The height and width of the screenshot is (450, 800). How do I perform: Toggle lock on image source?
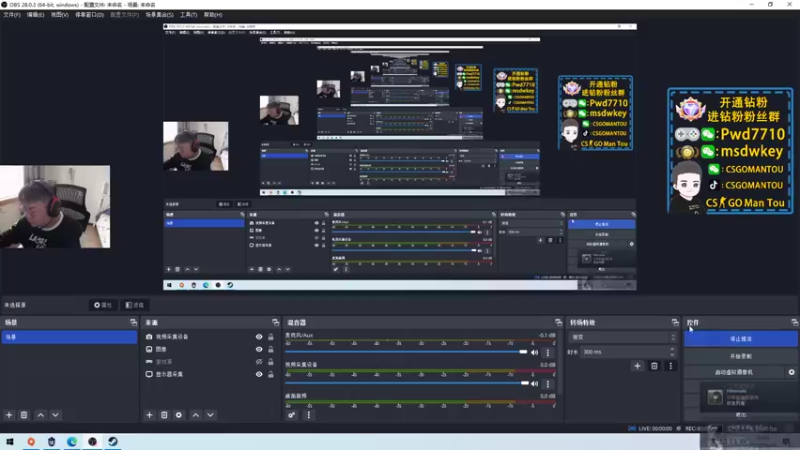point(271,349)
